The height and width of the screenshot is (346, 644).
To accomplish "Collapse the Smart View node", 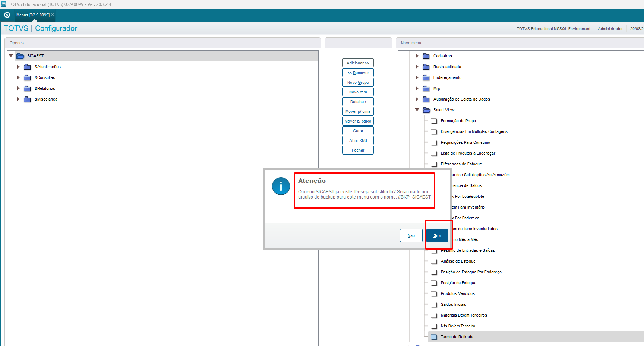I will pos(417,110).
